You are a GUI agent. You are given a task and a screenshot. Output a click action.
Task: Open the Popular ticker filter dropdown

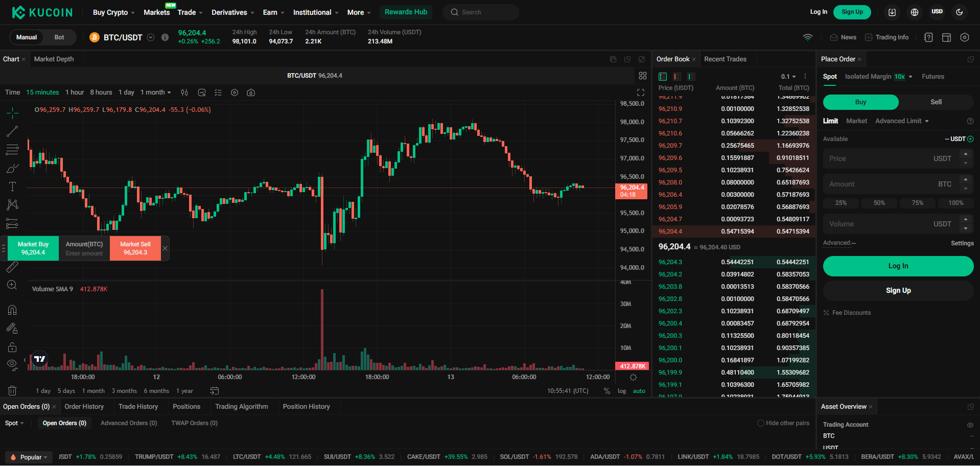[x=30, y=457]
